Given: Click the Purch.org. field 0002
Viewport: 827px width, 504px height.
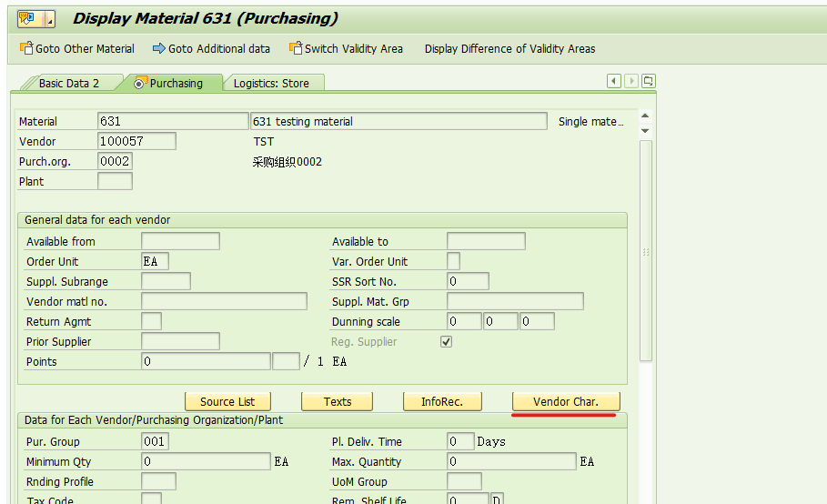Looking at the screenshot, I should [115, 161].
